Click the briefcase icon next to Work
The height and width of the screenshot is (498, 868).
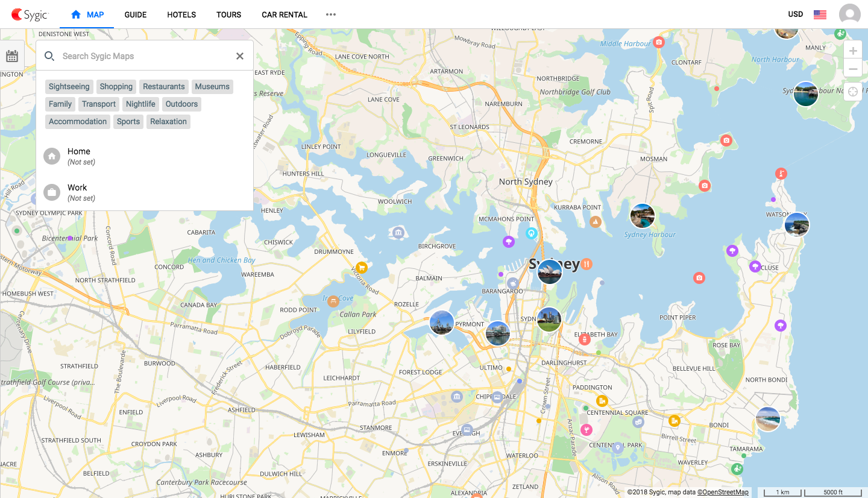click(x=52, y=192)
